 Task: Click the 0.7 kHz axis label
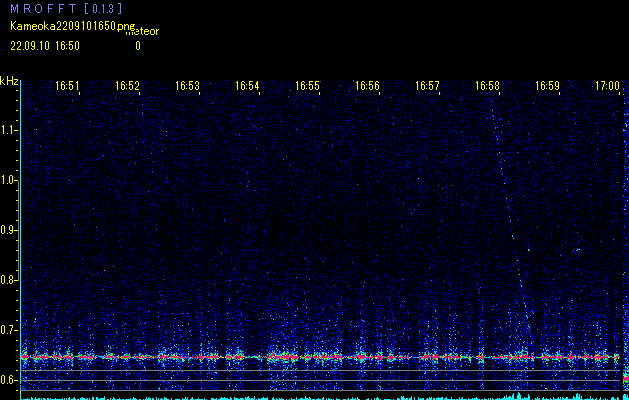pyautogui.click(x=8, y=330)
